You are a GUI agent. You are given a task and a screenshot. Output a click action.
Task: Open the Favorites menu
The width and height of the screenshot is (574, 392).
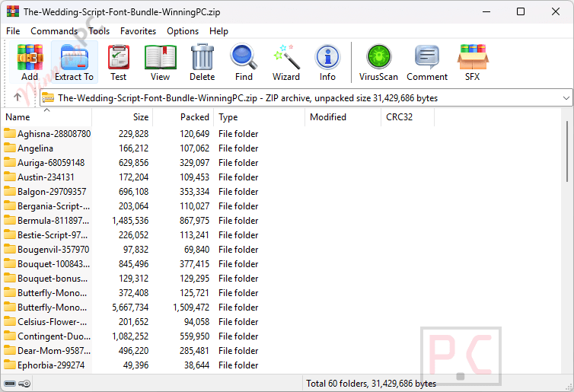pyautogui.click(x=138, y=31)
